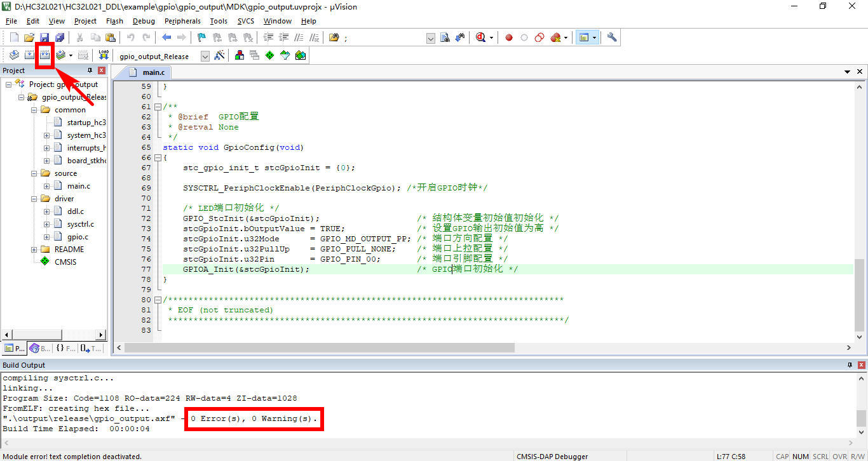Expand the README folder
The image size is (868, 461).
pyautogui.click(x=34, y=250)
